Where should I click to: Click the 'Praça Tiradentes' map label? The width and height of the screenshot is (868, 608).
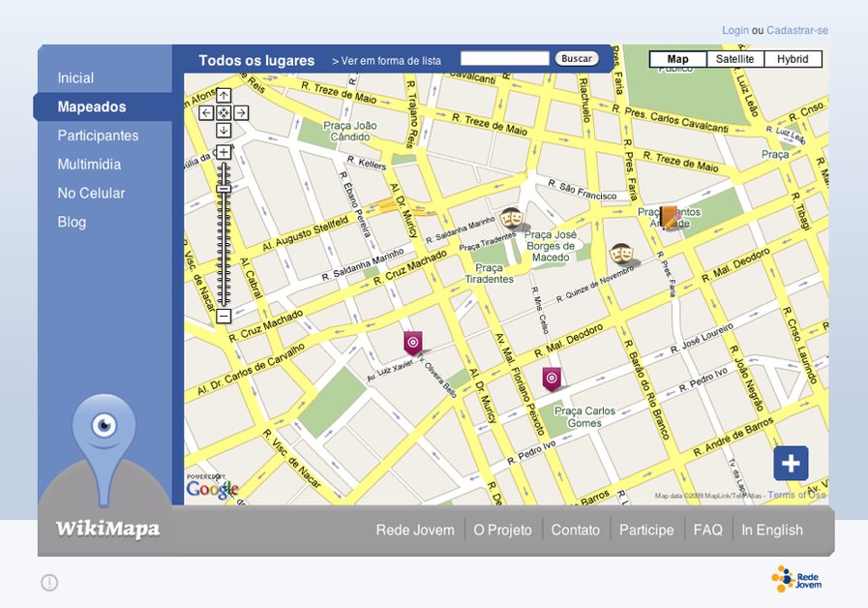(x=489, y=274)
